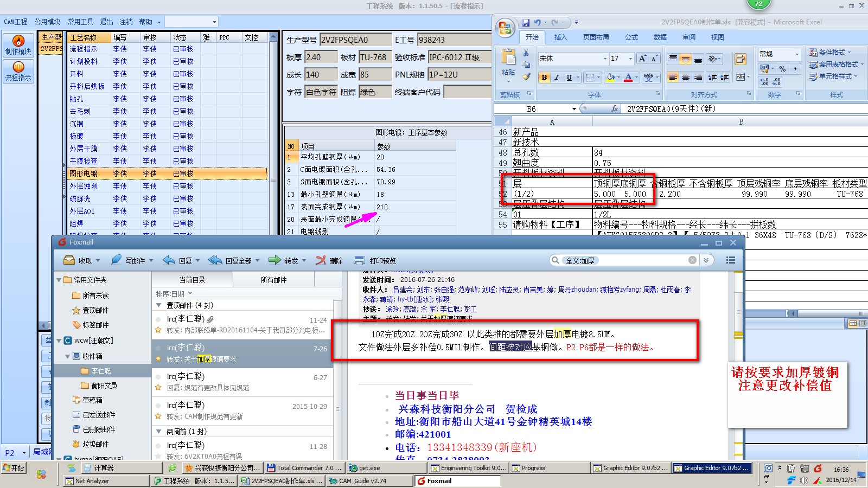Click Foxmail 回复全部 reply-all button
This screenshot has width=868, height=488.
click(x=230, y=260)
